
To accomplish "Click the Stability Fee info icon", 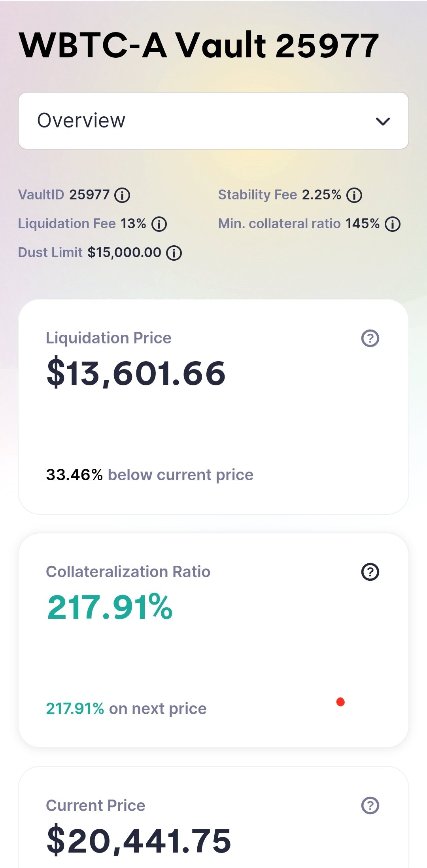I will pyautogui.click(x=354, y=195).
